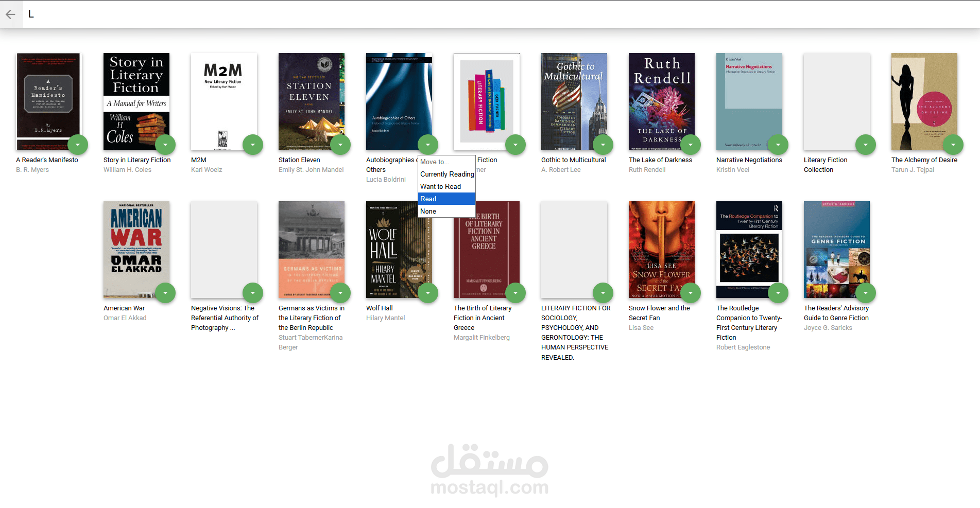This screenshot has width=980, height=508.
Task: Click the A Reader's Manifesto cover image
Action: [49, 101]
